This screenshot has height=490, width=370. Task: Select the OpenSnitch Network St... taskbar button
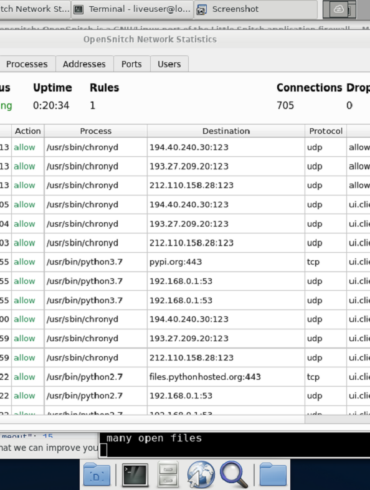click(x=35, y=9)
